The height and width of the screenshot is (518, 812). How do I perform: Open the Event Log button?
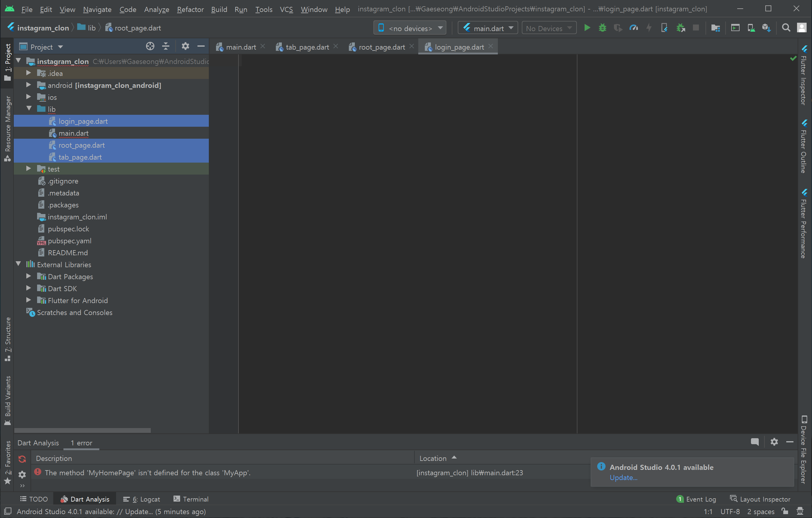(696, 499)
